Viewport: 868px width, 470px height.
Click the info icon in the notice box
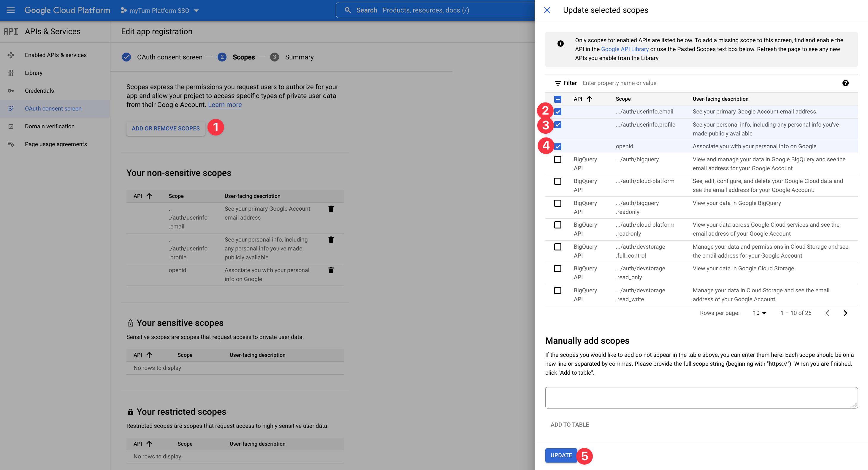coord(560,43)
